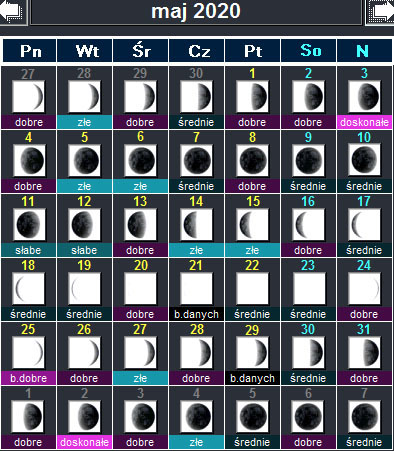The height and width of the screenshot is (451, 394).
Task: Select the So weekday header
Action: [309, 51]
